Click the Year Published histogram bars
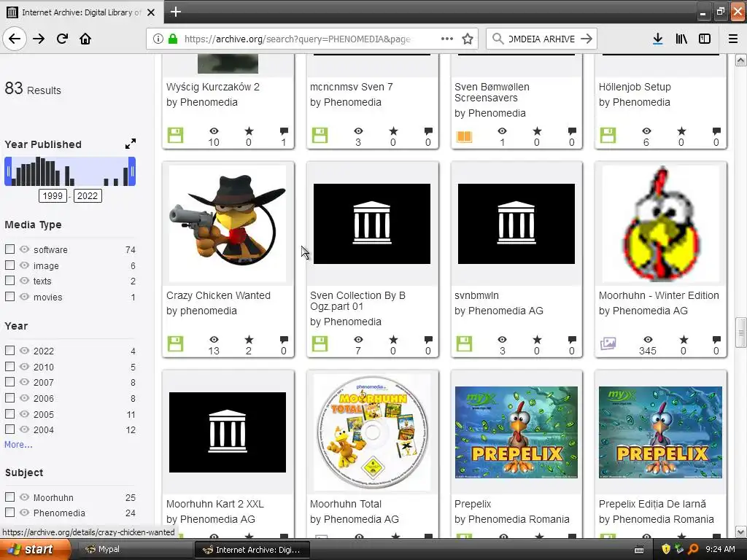 pos(70,171)
